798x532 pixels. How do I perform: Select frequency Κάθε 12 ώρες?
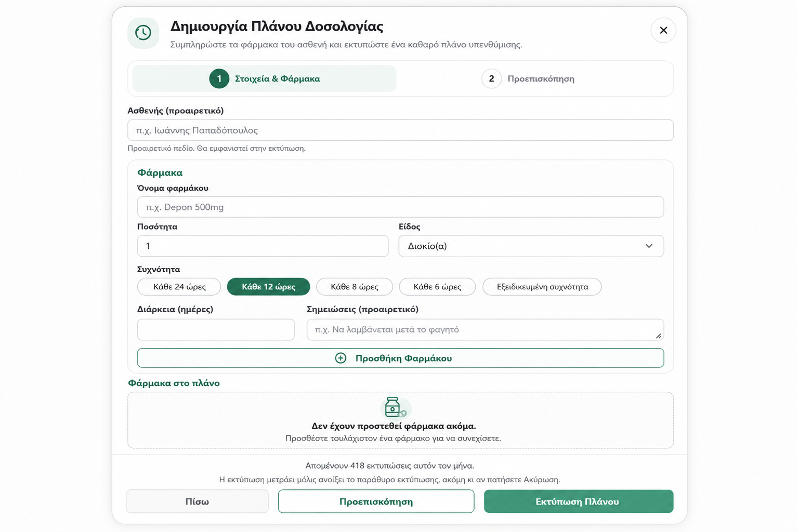pos(268,287)
